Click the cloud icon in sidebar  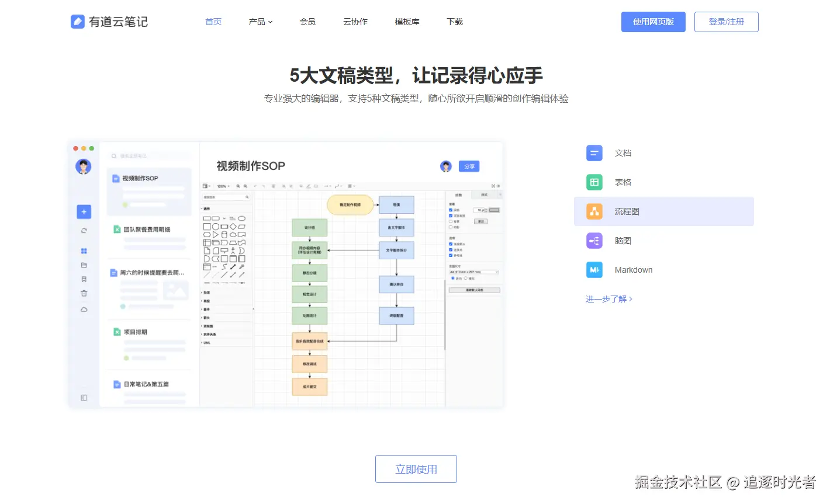(84, 310)
